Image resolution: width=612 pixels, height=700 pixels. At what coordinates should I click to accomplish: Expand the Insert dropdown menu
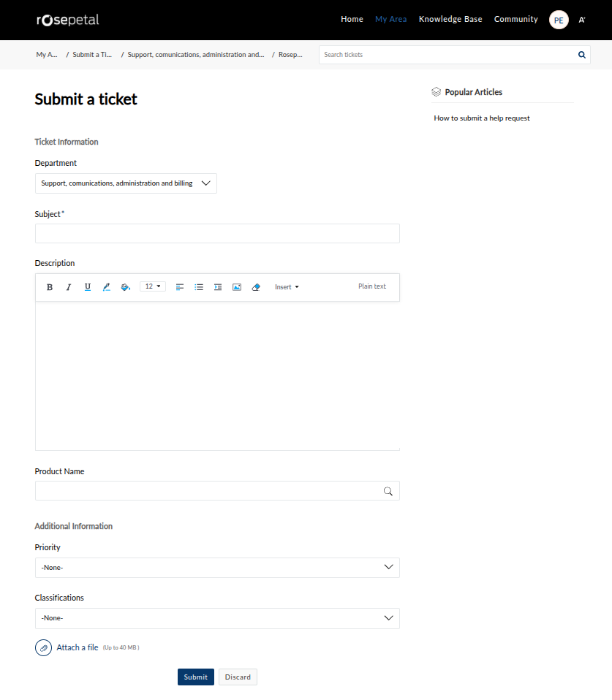click(287, 287)
